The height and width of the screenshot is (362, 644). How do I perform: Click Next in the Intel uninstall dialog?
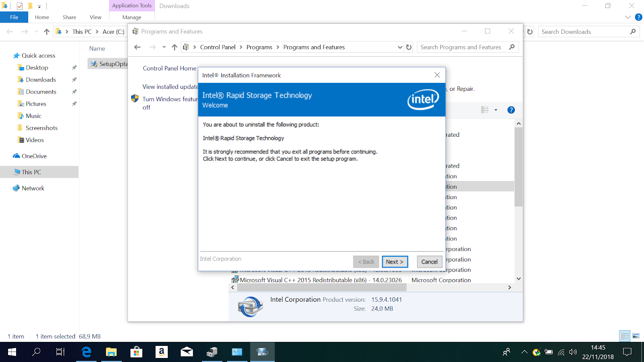point(395,262)
